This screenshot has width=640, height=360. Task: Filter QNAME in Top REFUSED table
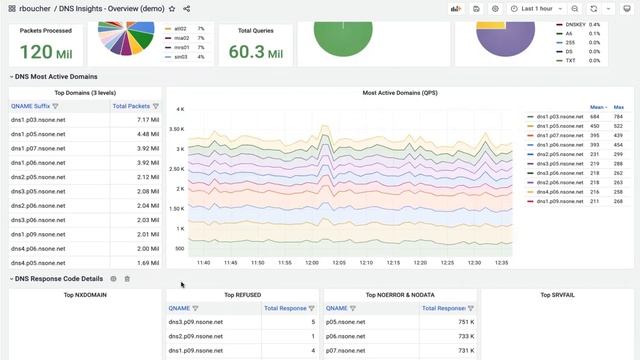(196, 308)
